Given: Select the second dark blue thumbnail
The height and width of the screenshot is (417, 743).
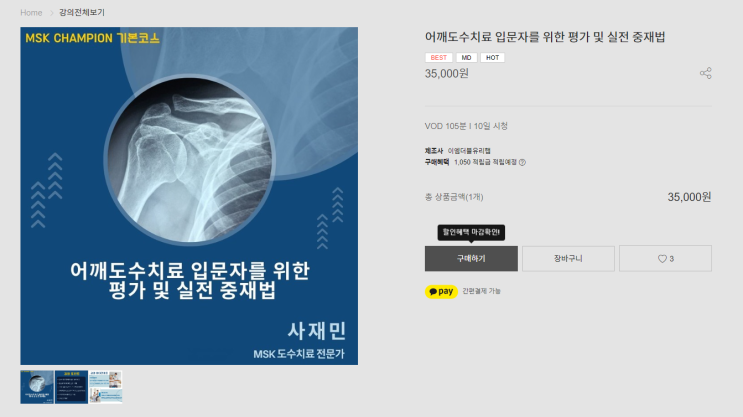Looking at the screenshot, I should click(x=72, y=387).
